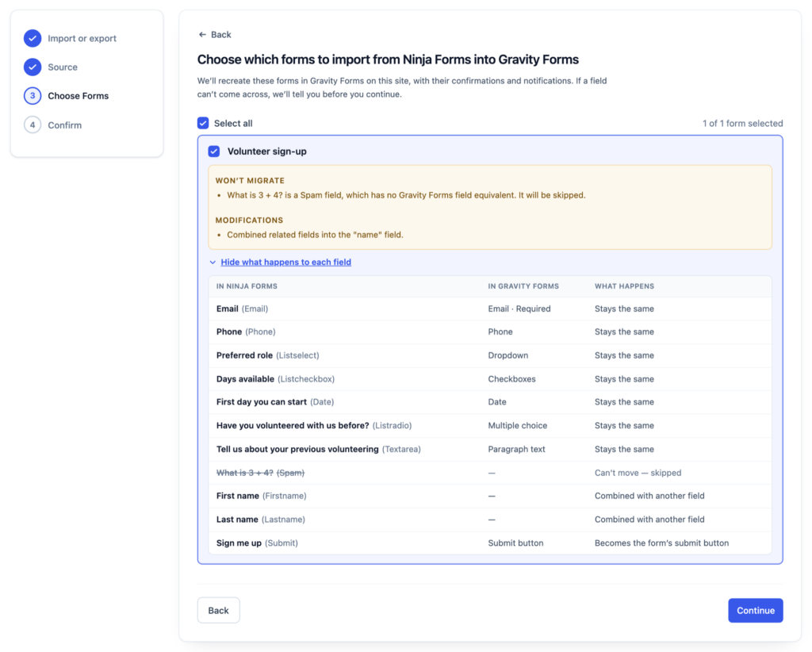Click Have you volunteered with us before? label

[314, 426]
